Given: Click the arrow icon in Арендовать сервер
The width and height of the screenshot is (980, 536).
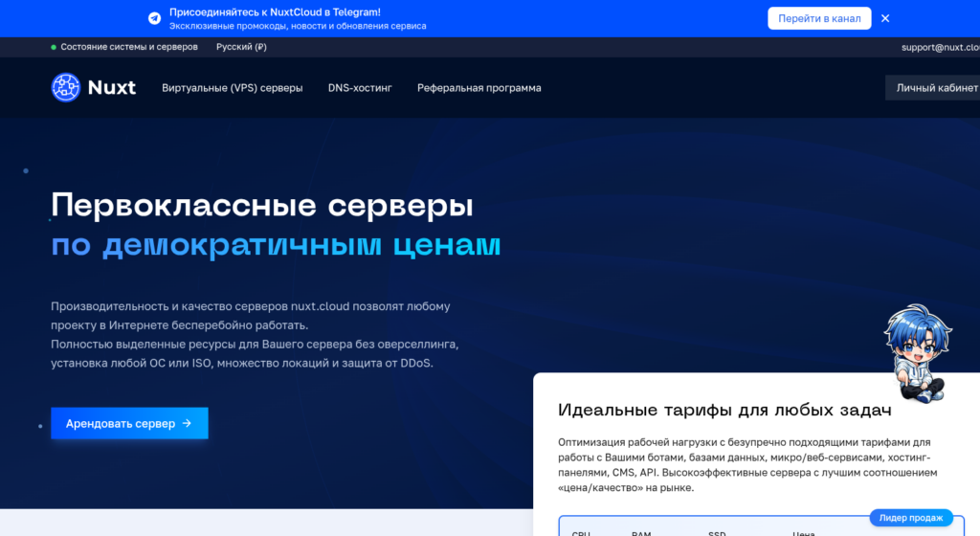Looking at the screenshot, I should click(187, 423).
